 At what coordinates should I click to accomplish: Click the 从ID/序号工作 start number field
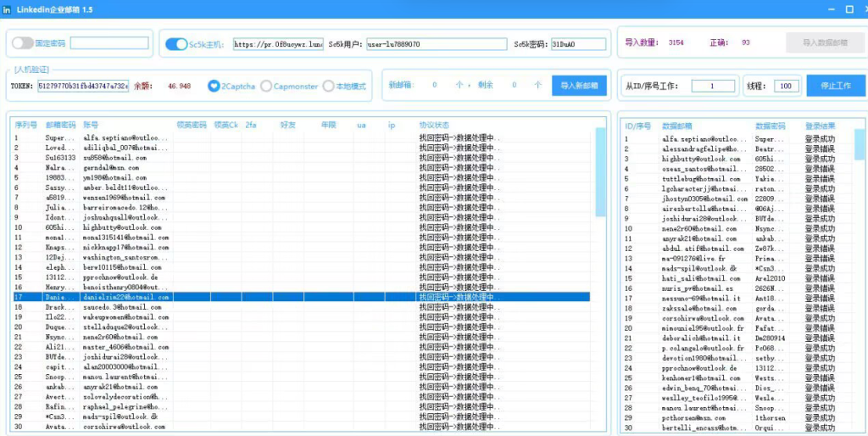click(713, 86)
